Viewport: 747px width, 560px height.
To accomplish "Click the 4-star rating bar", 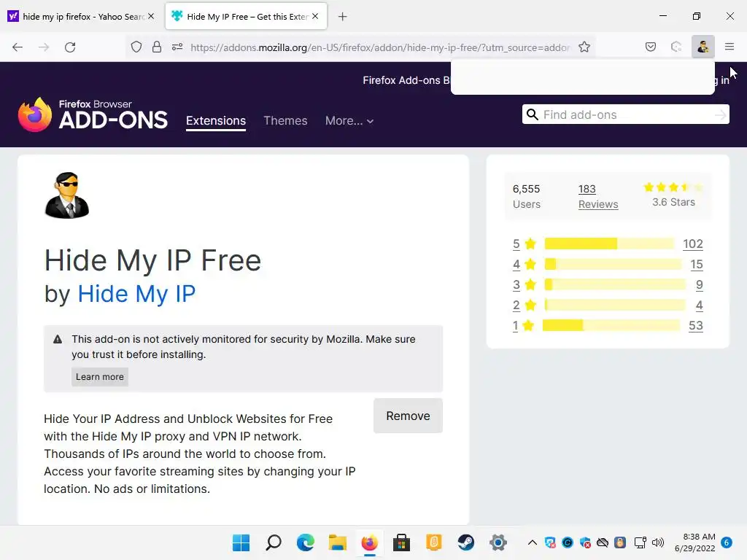I will click(613, 264).
